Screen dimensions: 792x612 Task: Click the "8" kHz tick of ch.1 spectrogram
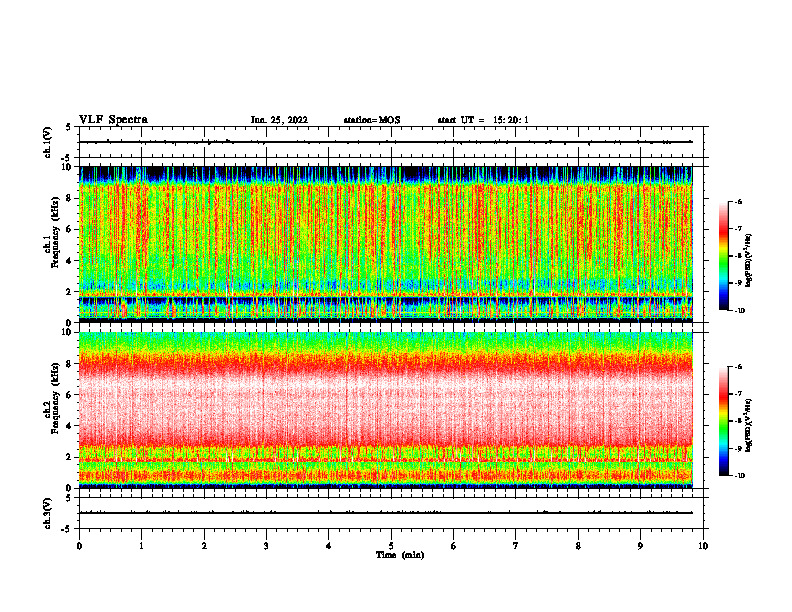click(70, 198)
